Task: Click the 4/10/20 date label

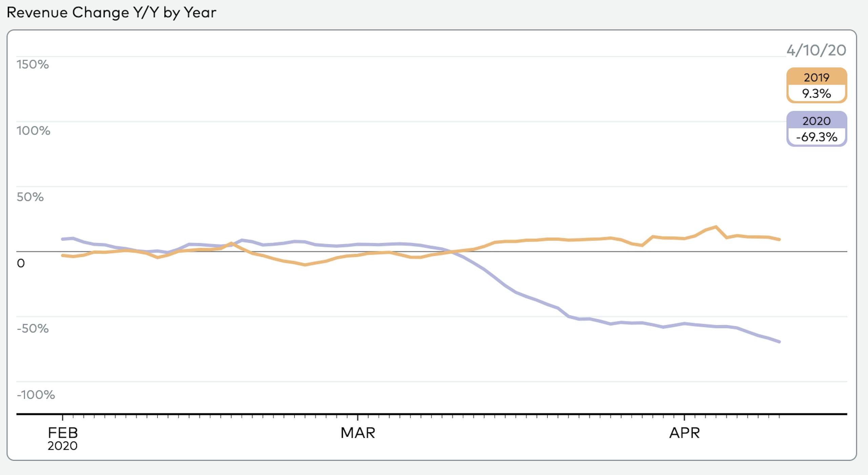Action: (816, 50)
